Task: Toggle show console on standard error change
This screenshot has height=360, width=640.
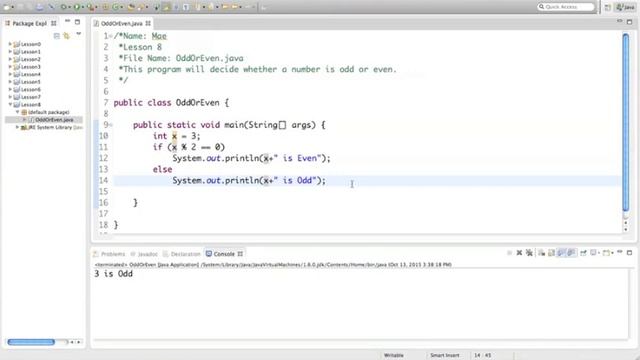Action: [x=572, y=253]
